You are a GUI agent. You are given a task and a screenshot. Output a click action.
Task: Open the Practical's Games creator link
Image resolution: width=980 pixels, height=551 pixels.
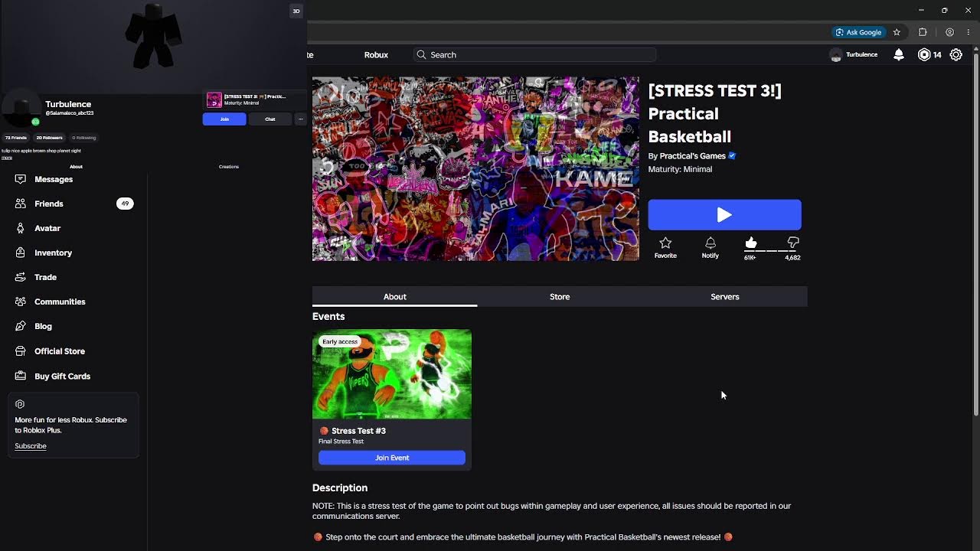(693, 156)
